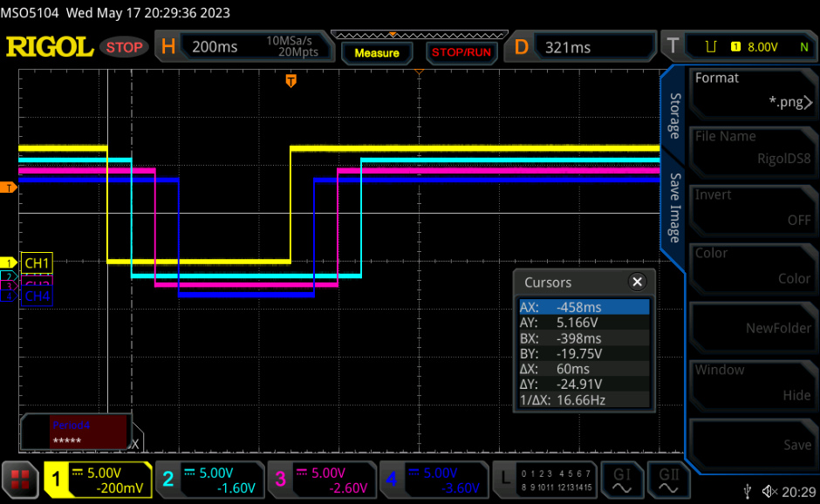The width and height of the screenshot is (820, 504).
Task: Open the delay 321ms setting
Action: [580, 47]
